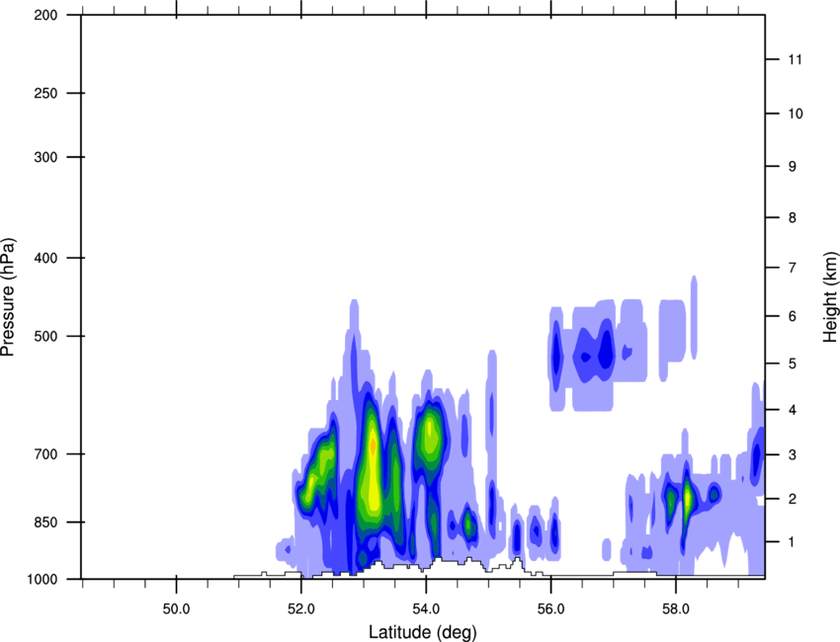This screenshot has height=642, width=840.
Task: Click the 700 pressure tick label
Action: coord(45,454)
